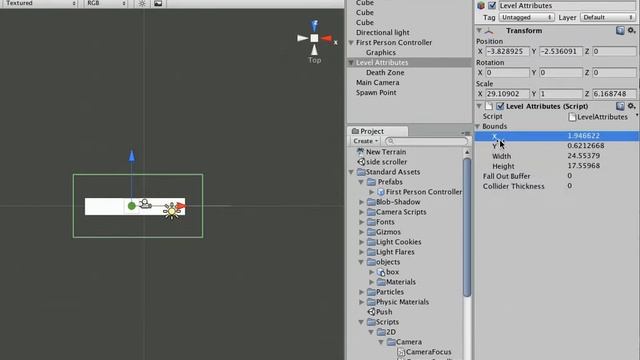Open the Create dropdown in Project
Viewport: 640px width, 360px height.
point(365,141)
